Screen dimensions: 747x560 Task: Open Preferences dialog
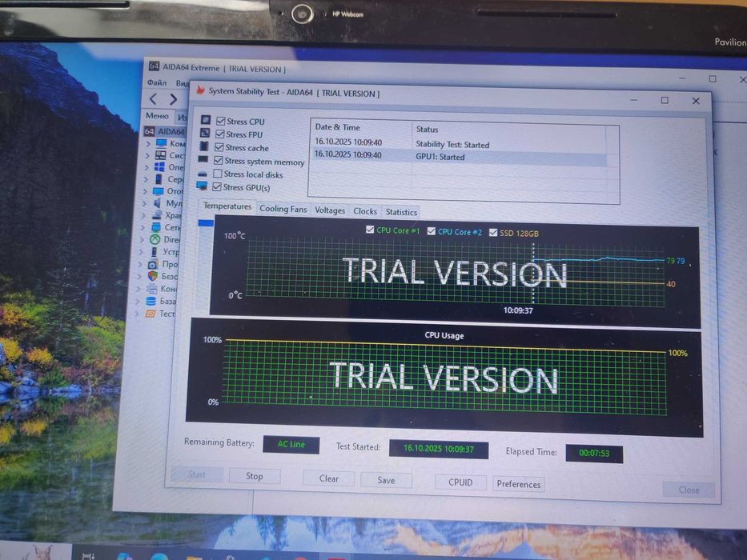pyautogui.click(x=518, y=484)
